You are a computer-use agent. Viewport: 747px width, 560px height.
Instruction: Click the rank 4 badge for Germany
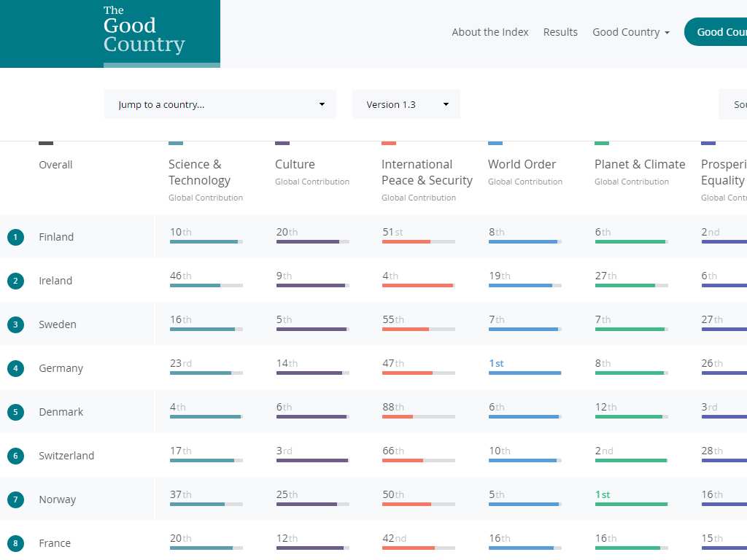coord(16,368)
